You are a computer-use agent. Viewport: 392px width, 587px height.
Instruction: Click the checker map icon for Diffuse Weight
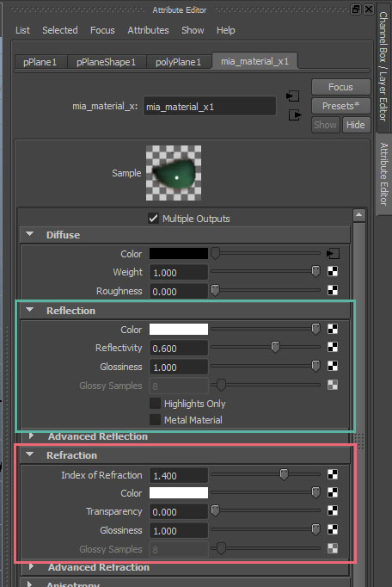(x=333, y=271)
